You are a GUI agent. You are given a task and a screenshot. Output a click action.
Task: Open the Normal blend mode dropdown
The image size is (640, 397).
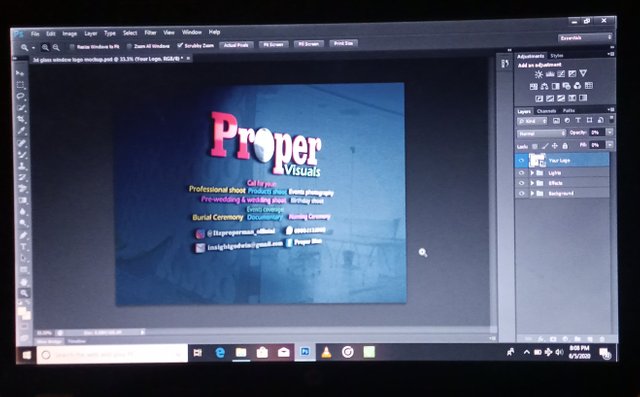[541, 133]
